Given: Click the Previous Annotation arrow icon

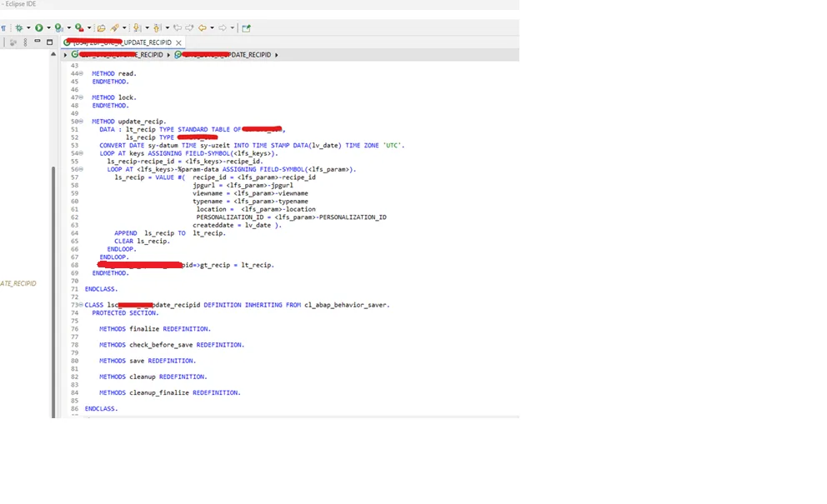Looking at the screenshot, I should 157,28.
